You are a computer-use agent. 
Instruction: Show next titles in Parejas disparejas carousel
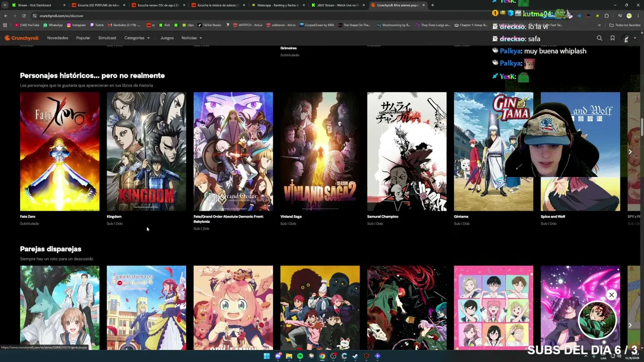point(630,325)
